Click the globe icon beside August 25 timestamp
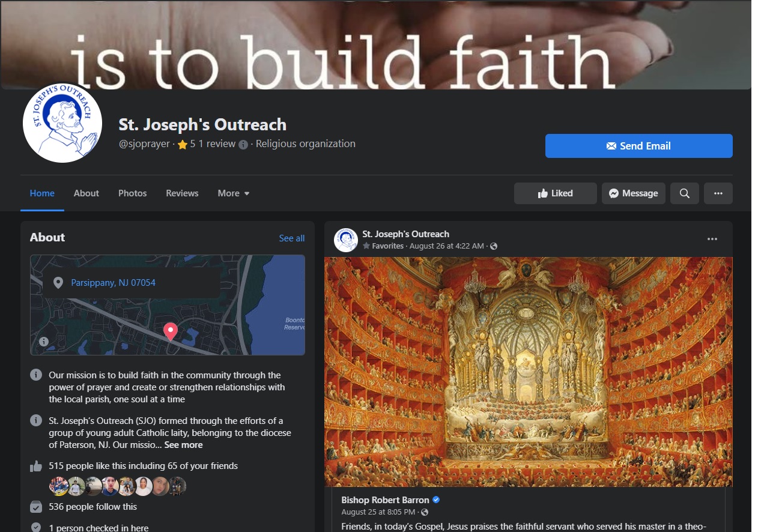The image size is (764, 532). coord(425,512)
